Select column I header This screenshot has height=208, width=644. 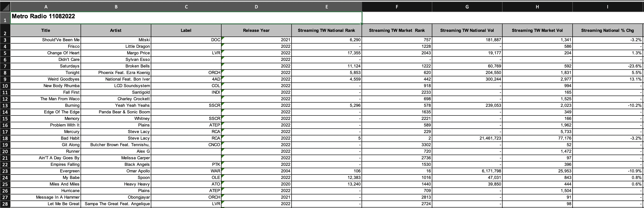(607, 7)
